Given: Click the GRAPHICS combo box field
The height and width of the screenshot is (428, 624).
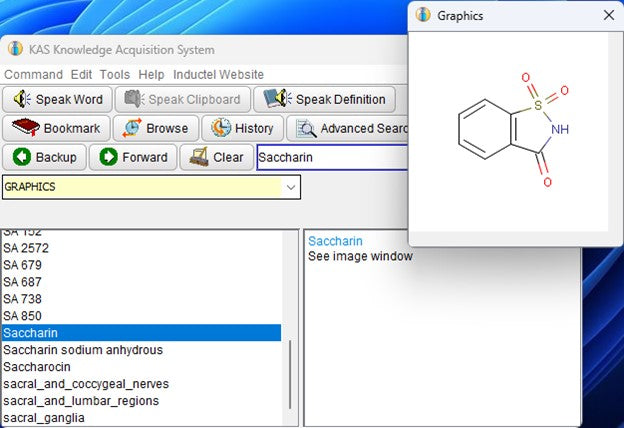Looking at the screenshot, I should click(151, 187).
